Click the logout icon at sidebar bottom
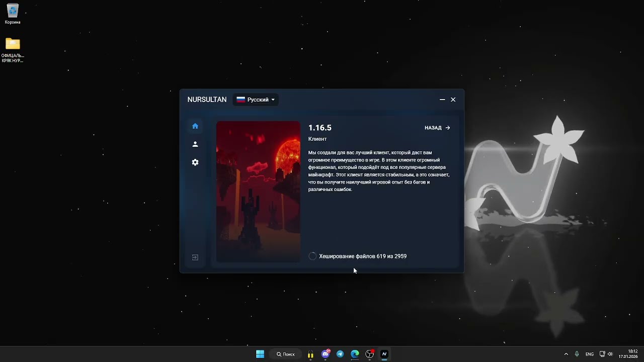 point(195,257)
